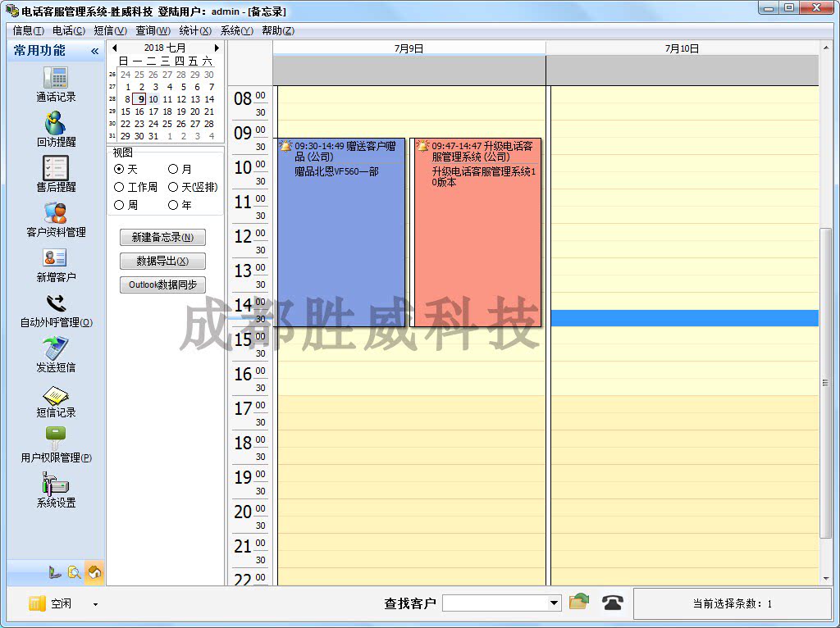The height and width of the screenshot is (628, 840).
Task: Open the 发送短信 send SMS icon
Action: 56,349
